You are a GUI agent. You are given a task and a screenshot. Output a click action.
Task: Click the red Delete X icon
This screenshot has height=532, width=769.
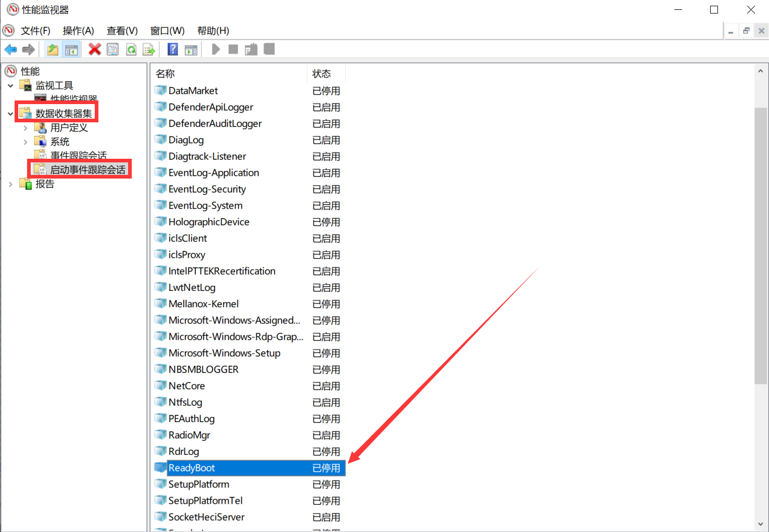tap(95, 49)
